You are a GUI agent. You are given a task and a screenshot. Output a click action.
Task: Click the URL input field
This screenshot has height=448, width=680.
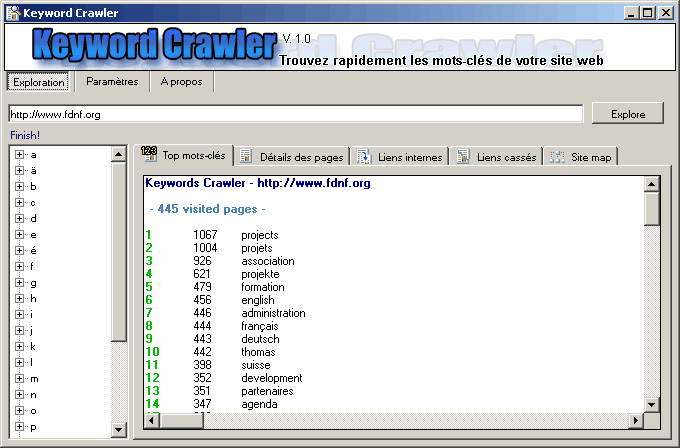click(x=295, y=114)
